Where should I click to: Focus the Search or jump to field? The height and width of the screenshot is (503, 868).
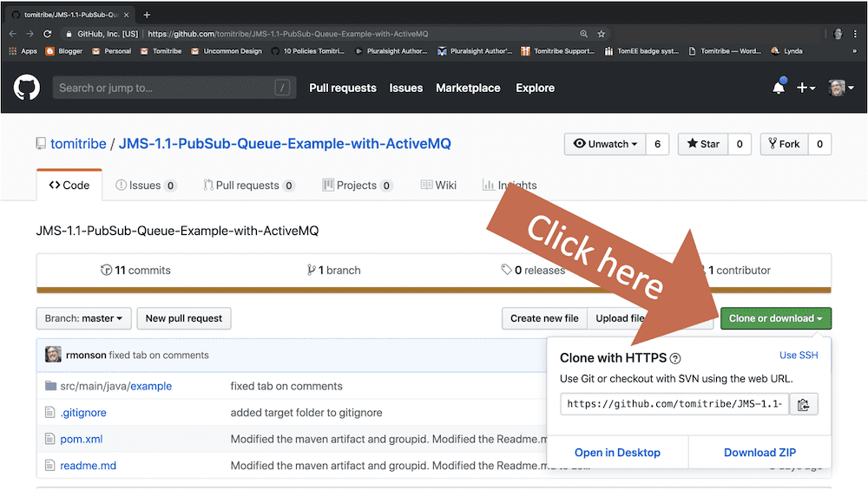click(x=174, y=88)
